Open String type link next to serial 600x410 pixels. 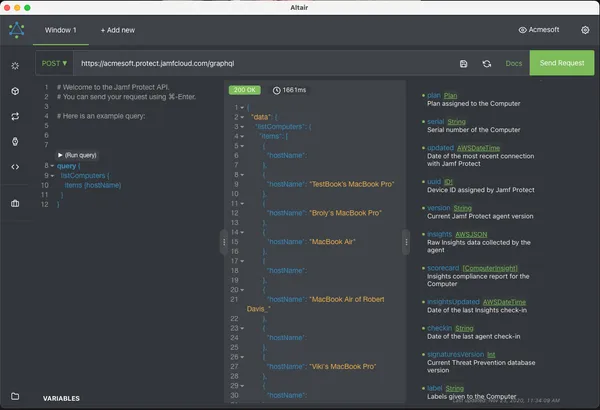pos(457,122)
